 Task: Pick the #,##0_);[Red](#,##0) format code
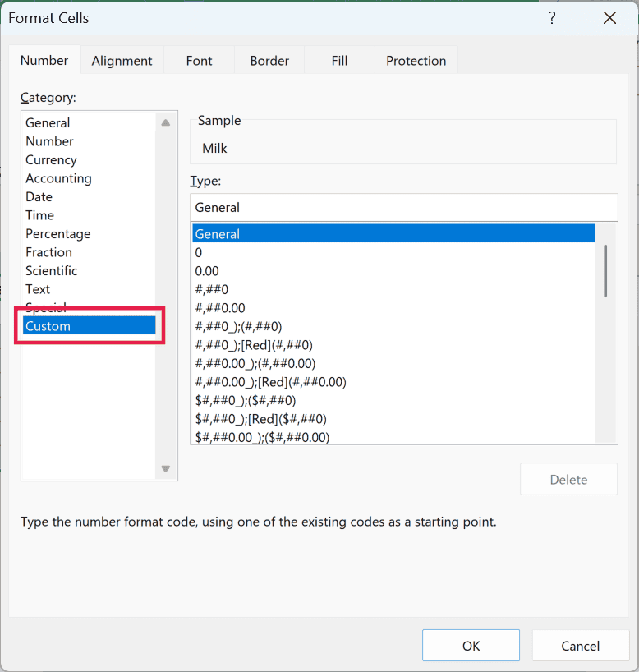(x=393, y=344)
